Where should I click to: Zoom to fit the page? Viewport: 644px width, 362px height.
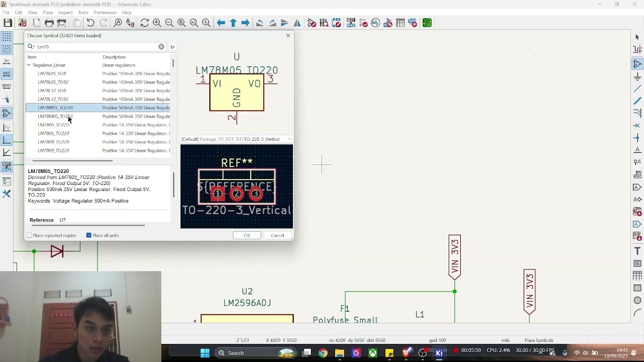pos(182,23)
